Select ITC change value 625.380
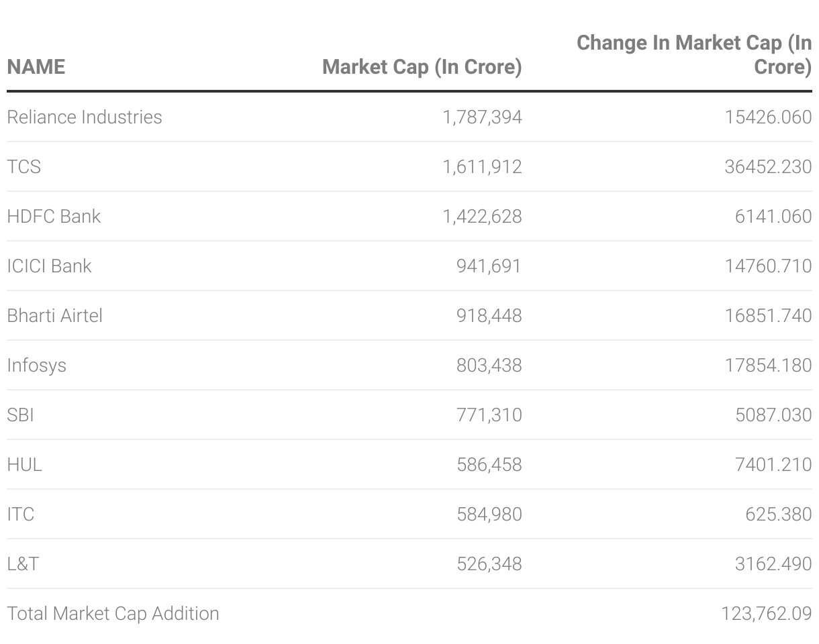This screenshot has height=644, width=819. (x=778, y=514)
